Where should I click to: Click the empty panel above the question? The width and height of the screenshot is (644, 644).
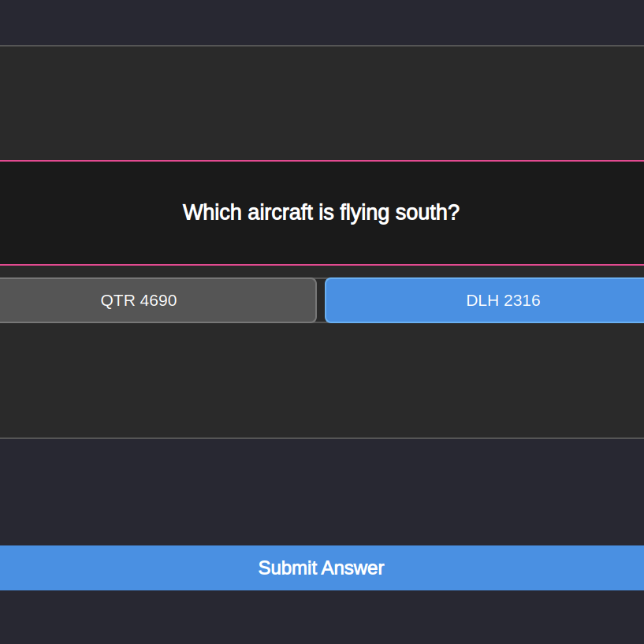(x=322, y=102)
